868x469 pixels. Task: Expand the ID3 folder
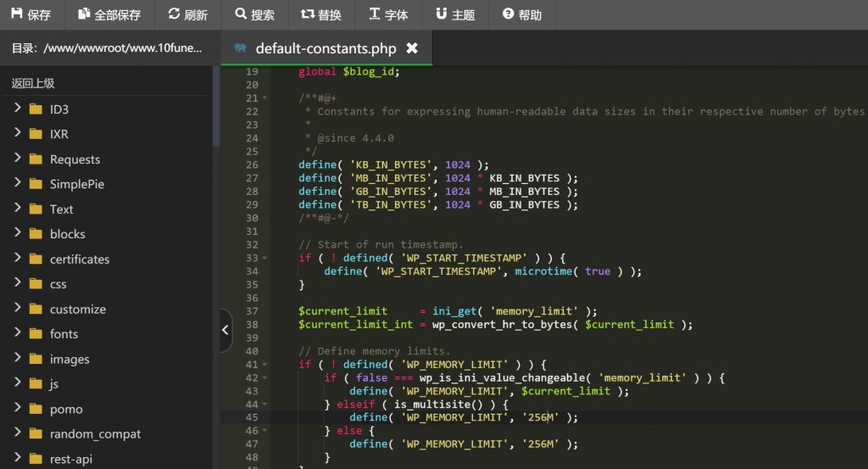[x=17, y=109]
